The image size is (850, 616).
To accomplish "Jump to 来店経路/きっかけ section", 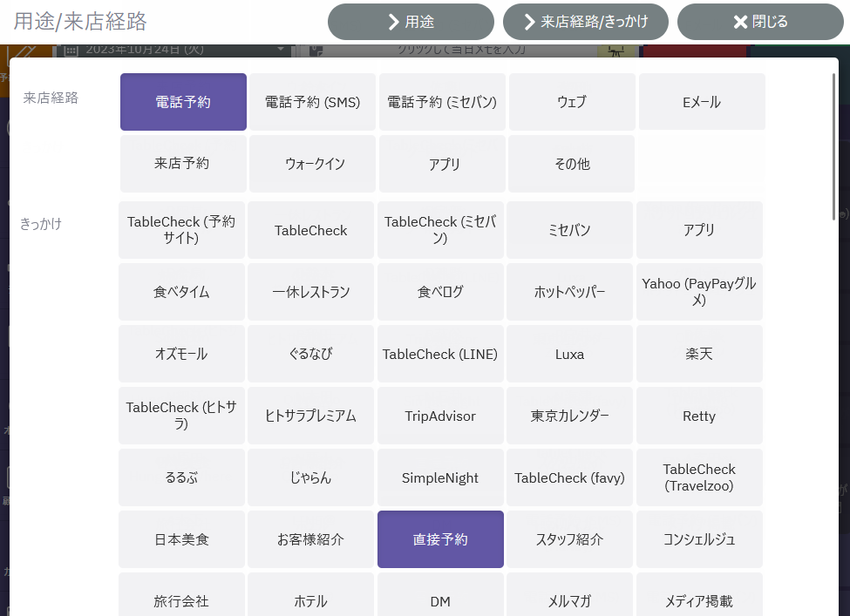I will coord(586,22).
